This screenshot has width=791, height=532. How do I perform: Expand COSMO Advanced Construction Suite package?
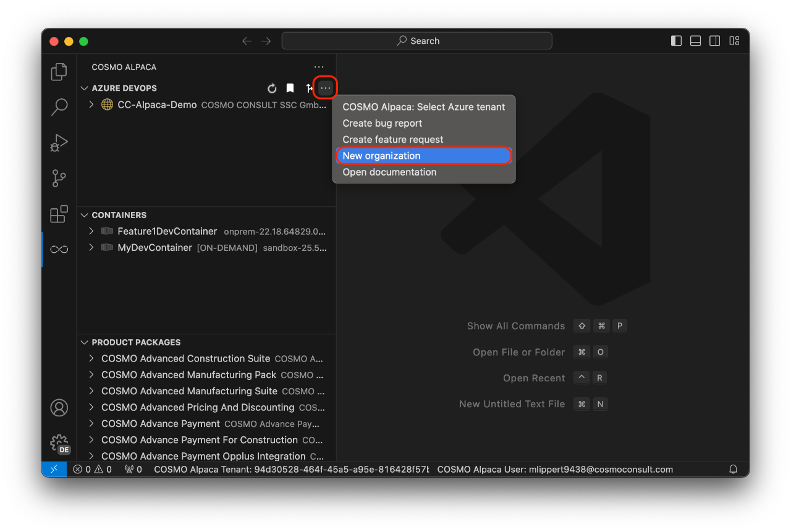91,358
